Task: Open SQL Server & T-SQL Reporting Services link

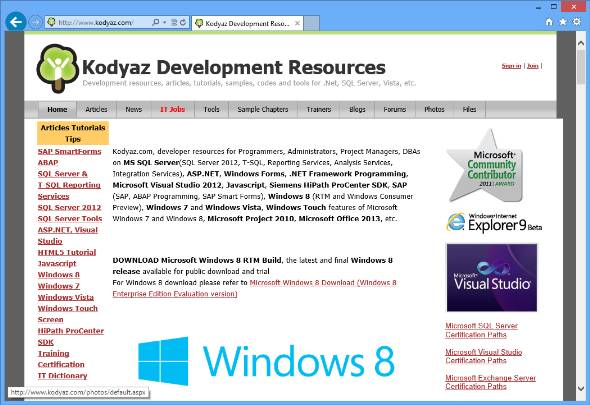Action: pyautogui.click(x=69, y=185)
